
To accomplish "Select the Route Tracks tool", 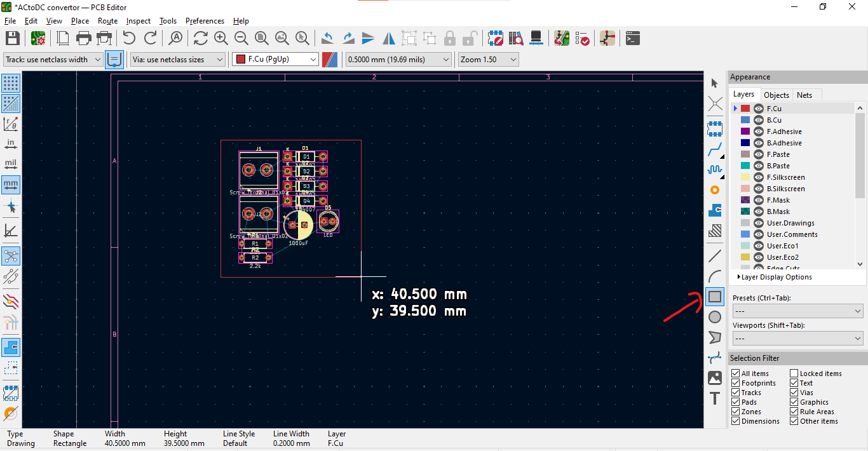I will [x=715, y=151].
